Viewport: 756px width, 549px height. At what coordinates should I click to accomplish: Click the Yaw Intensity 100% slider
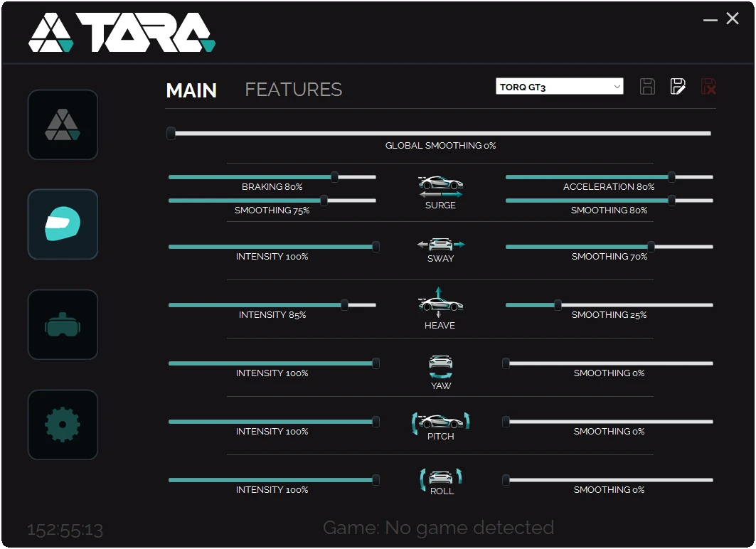pyautogui.click(x=273, y=363)
